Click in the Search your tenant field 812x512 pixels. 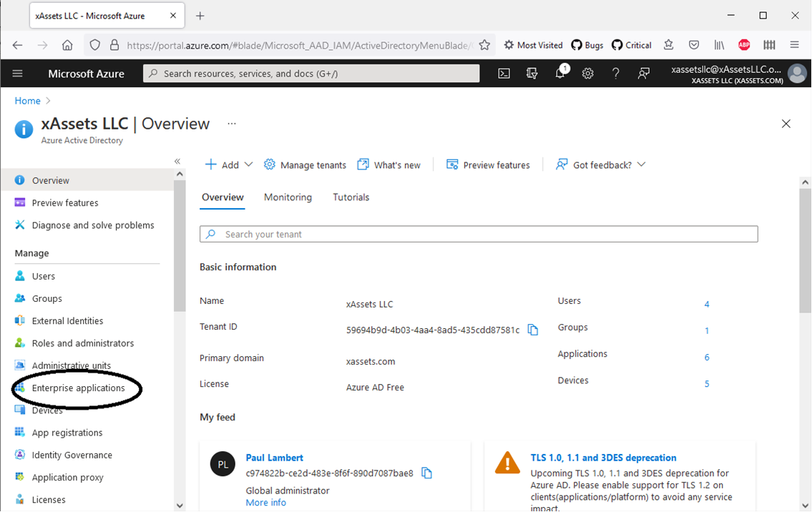coord(479,234)
